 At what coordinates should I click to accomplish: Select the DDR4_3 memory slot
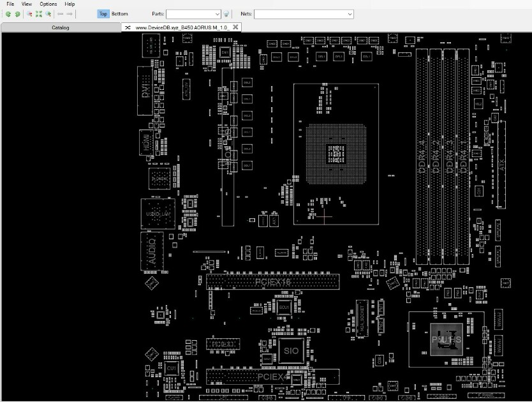tap(449, 156)
